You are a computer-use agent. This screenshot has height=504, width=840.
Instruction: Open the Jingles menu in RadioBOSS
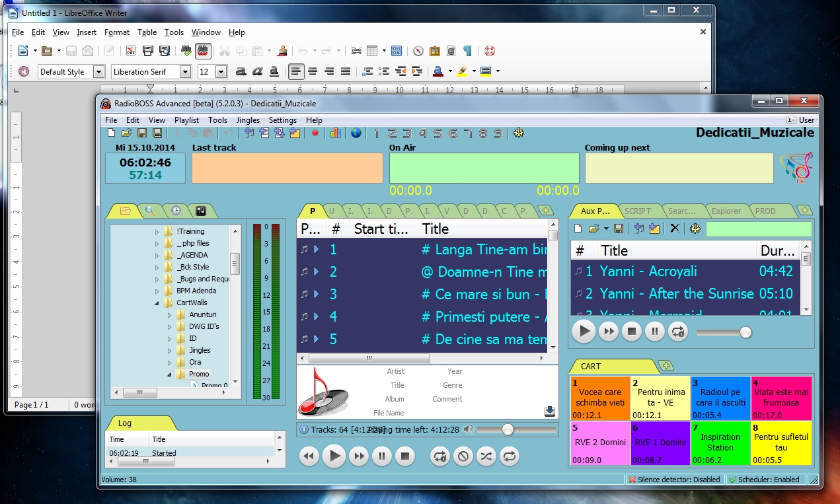(248, 120)
